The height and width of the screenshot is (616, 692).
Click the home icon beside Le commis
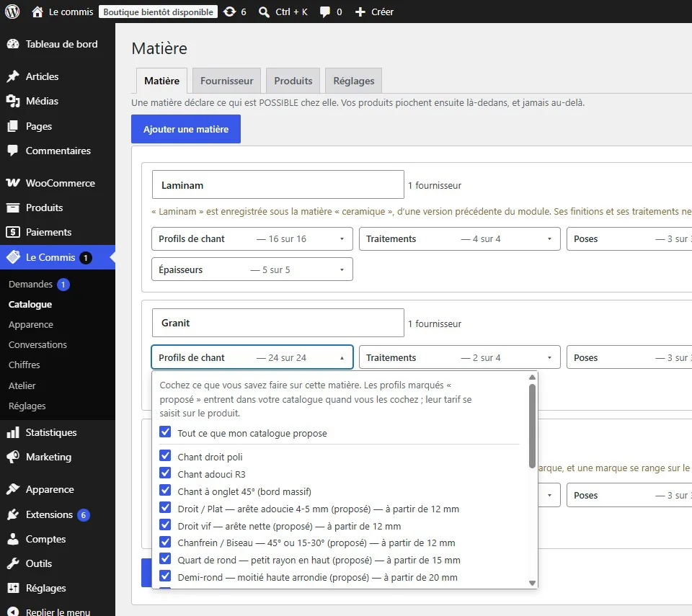pos(37,12)
